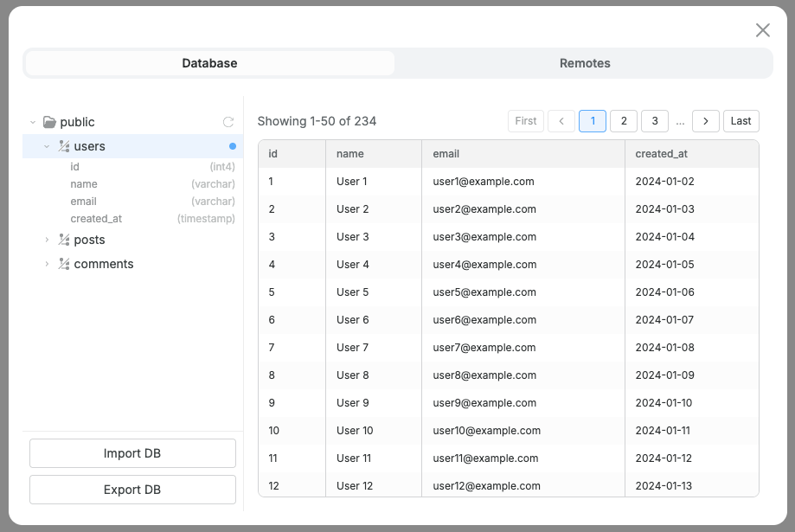
Task: Click the next-page chevron in pagination
Action: (x=705, y=121)
